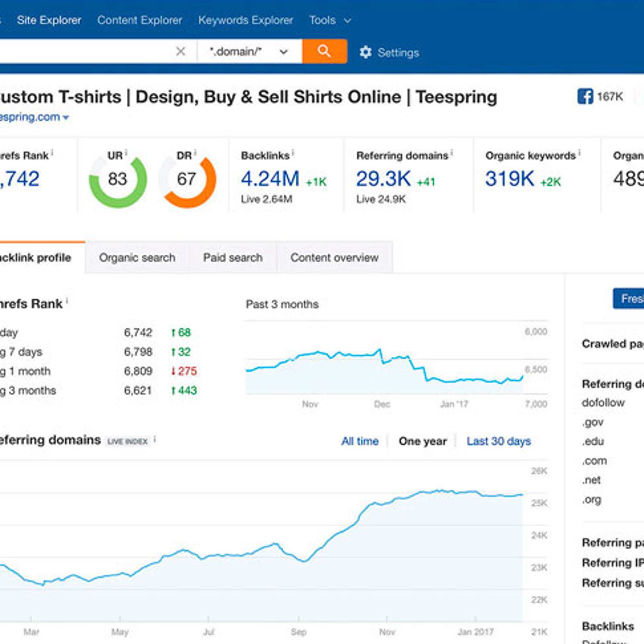Screen dimensions: 644x644
Task: Click the Live 2.64M backlinks text
Action: point(266,199)
